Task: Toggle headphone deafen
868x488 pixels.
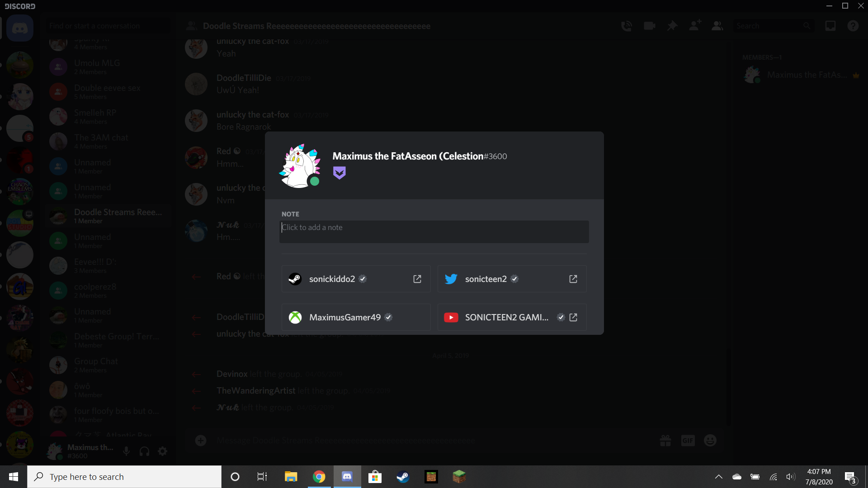Action: click(145, 451)
